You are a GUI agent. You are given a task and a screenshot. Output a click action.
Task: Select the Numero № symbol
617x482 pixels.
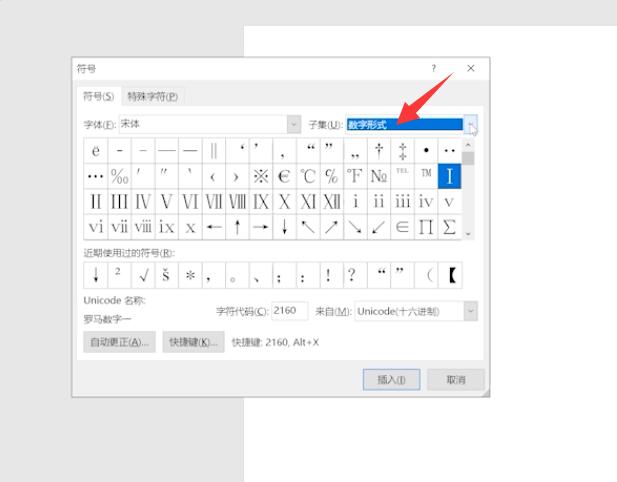click(379, 176)
